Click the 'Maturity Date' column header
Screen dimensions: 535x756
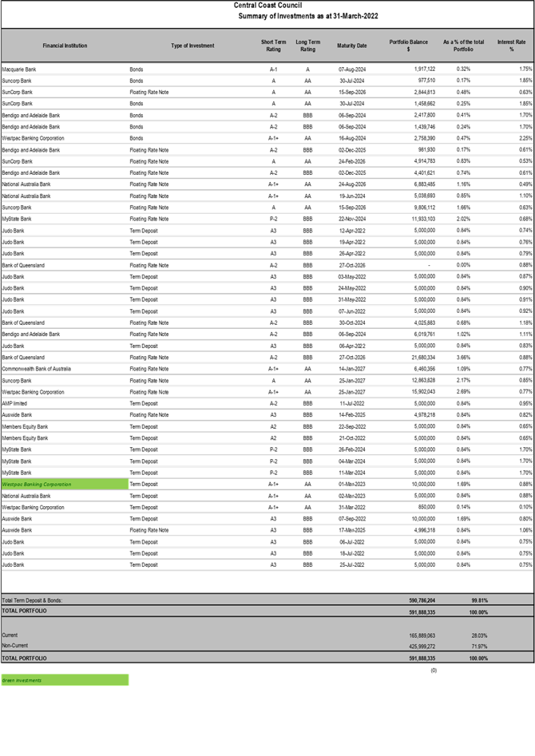tap(351, 46)
